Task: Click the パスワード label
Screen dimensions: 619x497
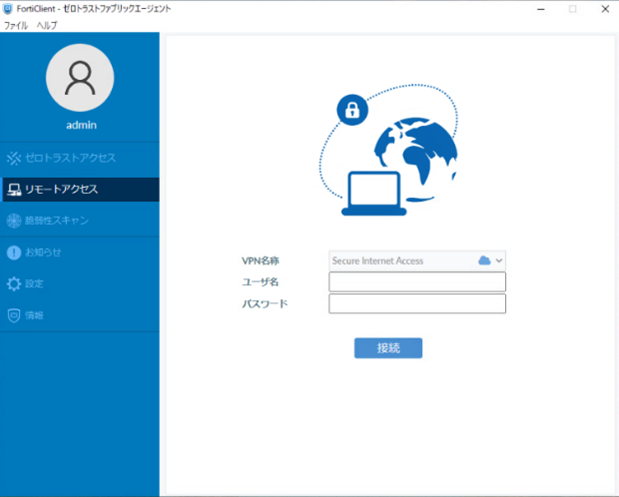Action: click(265, 304)
